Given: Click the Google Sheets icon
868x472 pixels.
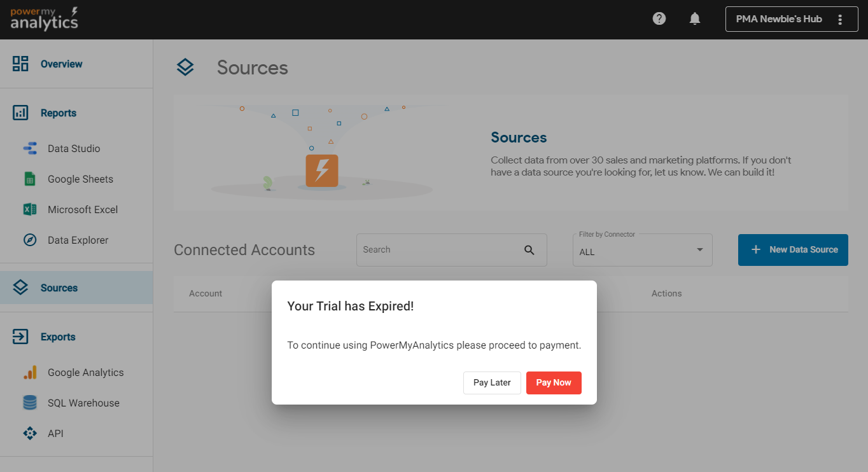Looking at the screenshot, I should point(30,179).
